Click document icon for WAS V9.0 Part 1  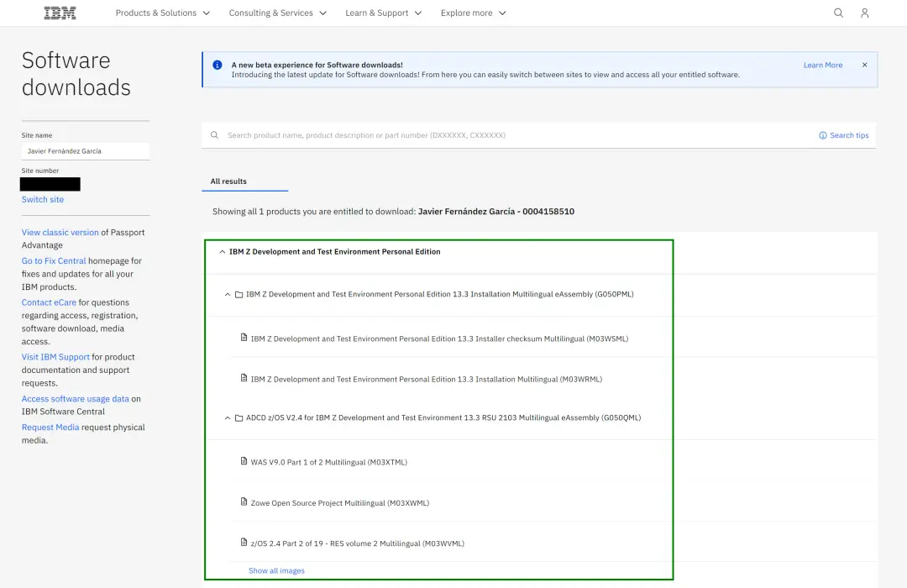pyautogui.click(x=244, y=461)
